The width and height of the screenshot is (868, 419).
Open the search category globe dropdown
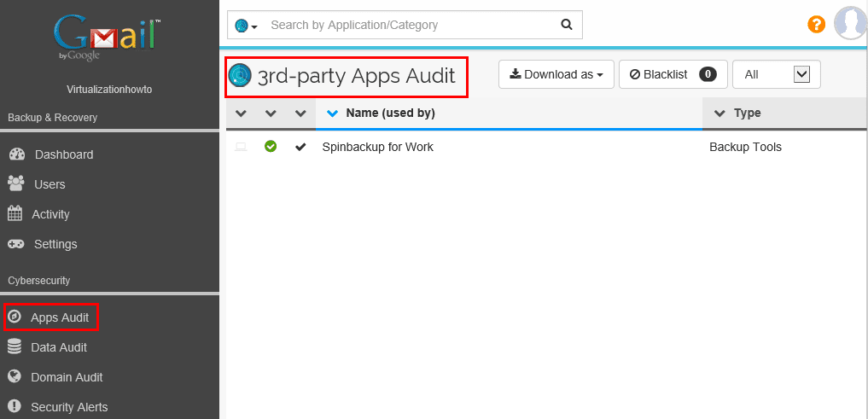point(247,26)
